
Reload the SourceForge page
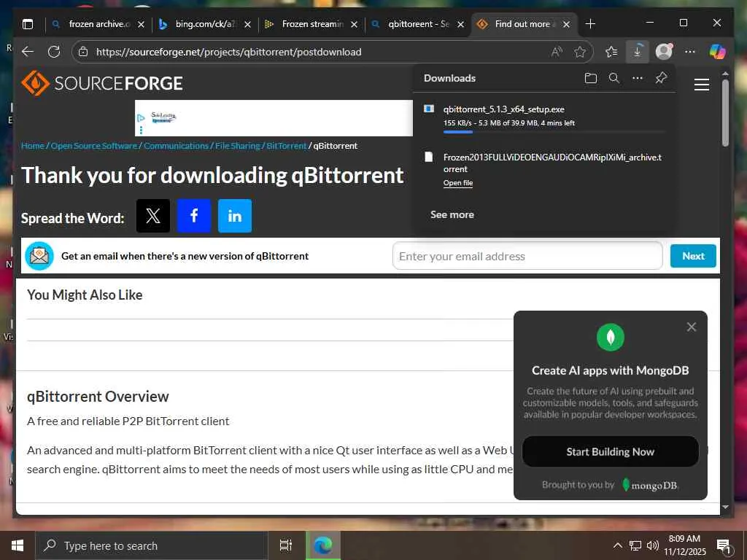54,52
